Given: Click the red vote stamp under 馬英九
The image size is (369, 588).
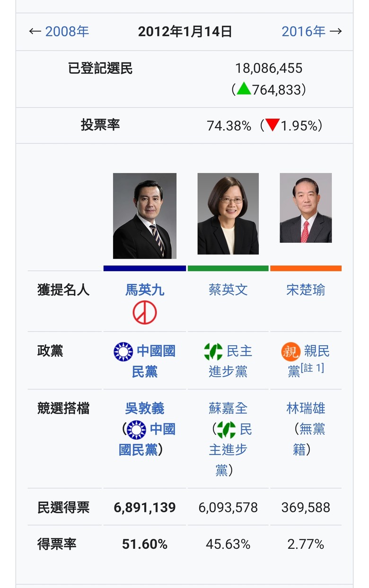Looking at the screenshot, I should point(145,313).
